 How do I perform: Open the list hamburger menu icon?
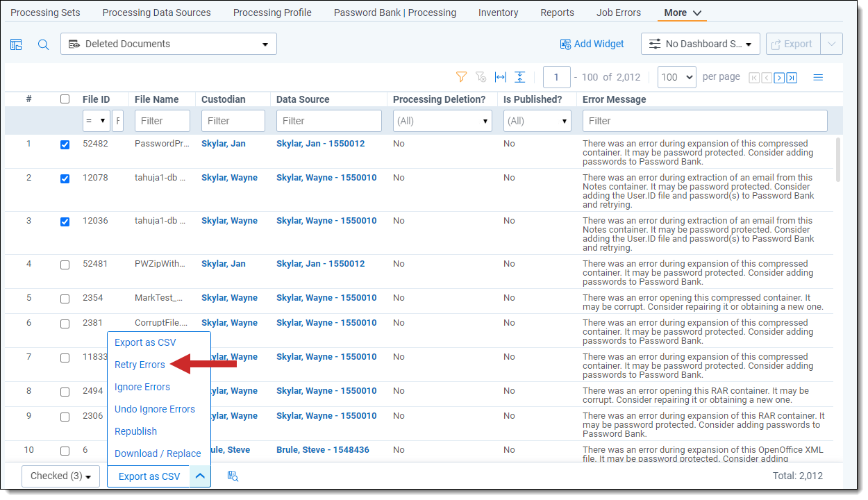click(818, 77)
